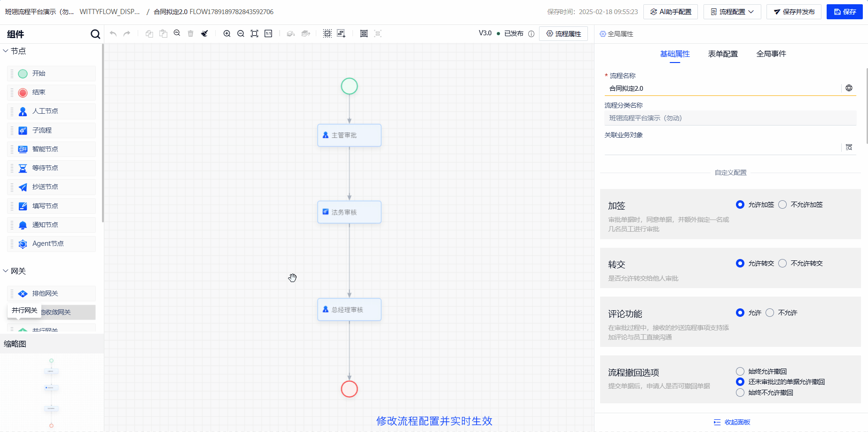Viewport: 868px width, 432px height.
Task: Reset canvas zoom with the 1:1 icon
Action: (x=268, y=33)
